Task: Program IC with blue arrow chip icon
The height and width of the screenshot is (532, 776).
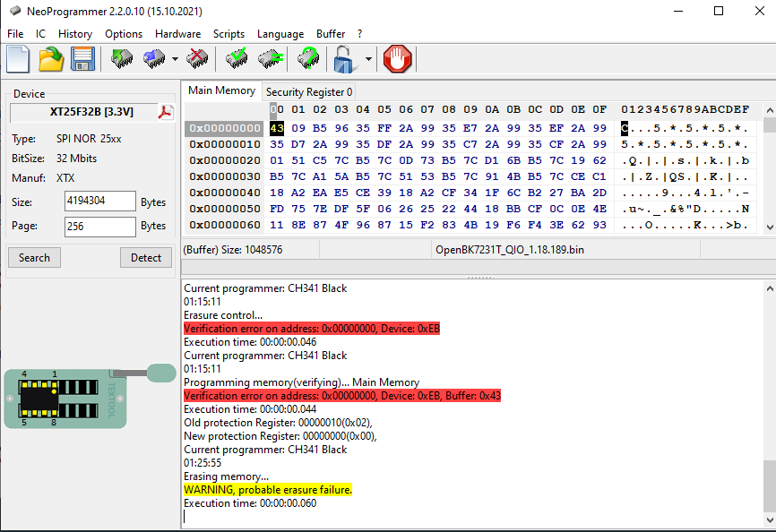Action: 154,59
